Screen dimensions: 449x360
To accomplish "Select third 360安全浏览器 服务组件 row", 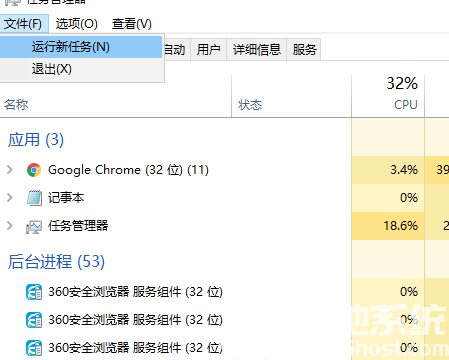I will (x=135, y=348).
